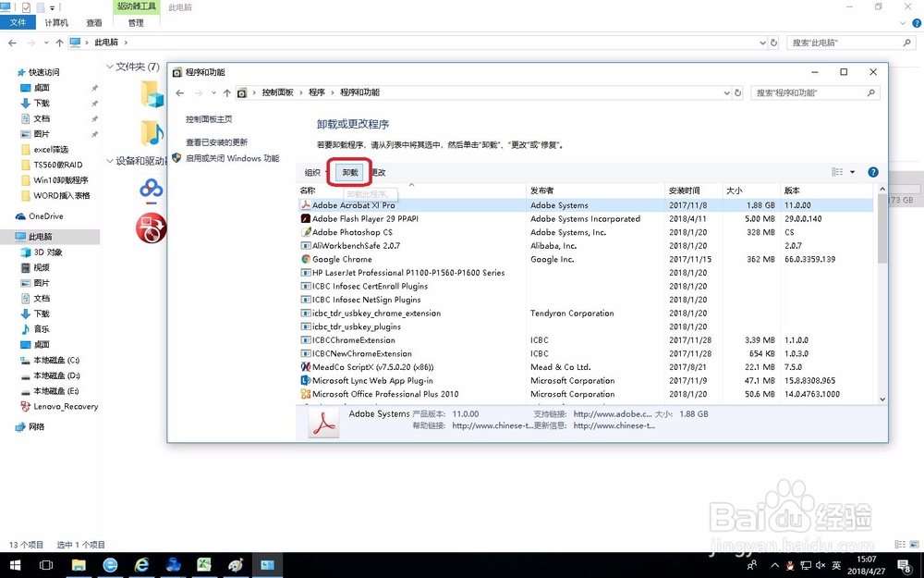The height and width of the screenshot is (578, 924).
Task: Select the Adobe Acrobat XI Pro row icon
Action: pos(305,205)
